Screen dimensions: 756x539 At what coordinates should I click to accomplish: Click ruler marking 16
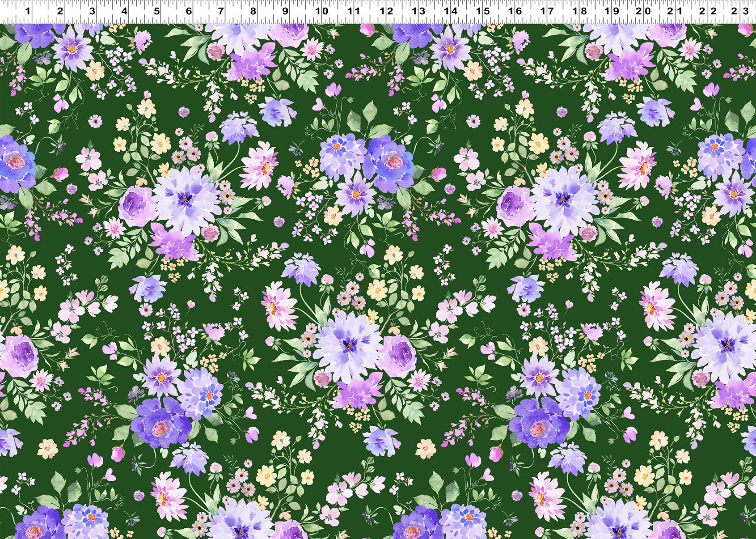point(516,12)
